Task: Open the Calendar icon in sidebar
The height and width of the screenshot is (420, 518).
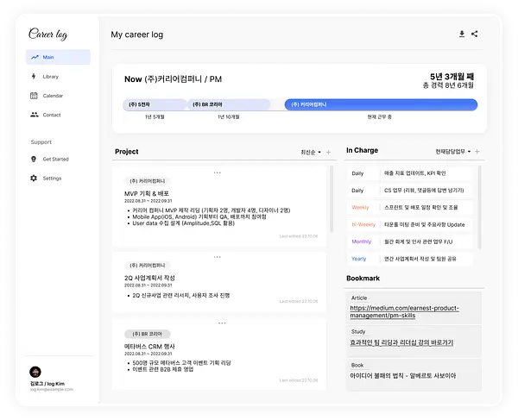Action: coord(34,96)
